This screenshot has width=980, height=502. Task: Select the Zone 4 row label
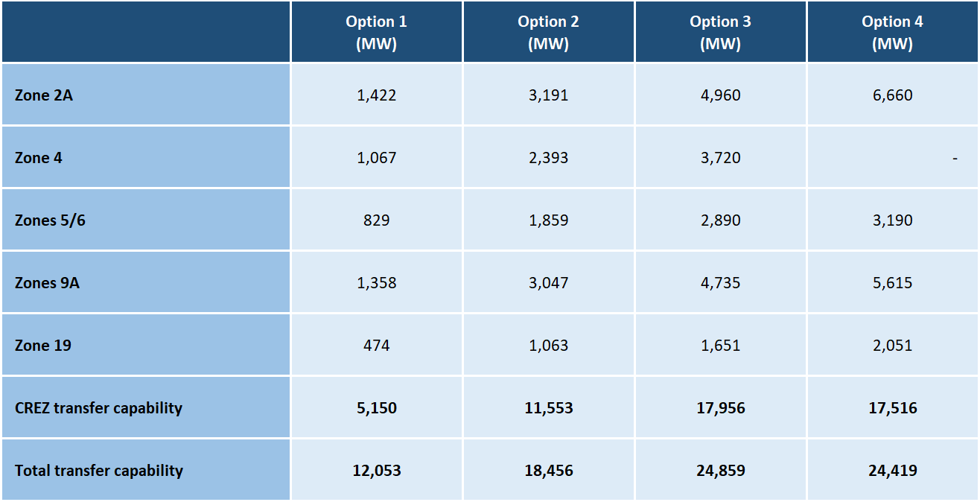point(38,158)
